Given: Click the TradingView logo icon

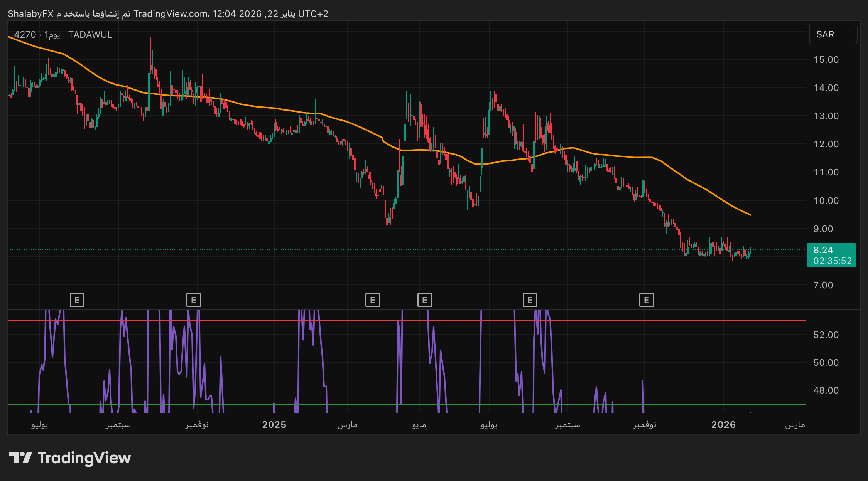Looking at the screenshot, I should [21, 458].
